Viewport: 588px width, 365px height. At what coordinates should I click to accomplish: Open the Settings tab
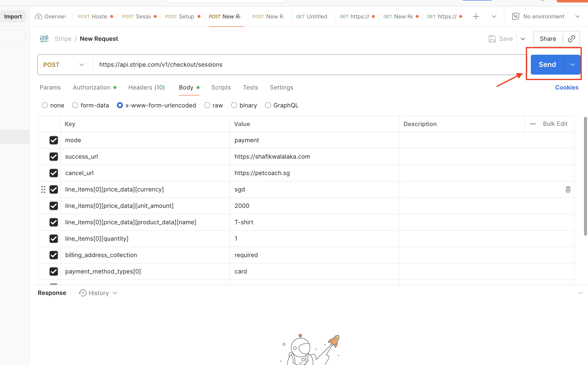coord(282,88)
